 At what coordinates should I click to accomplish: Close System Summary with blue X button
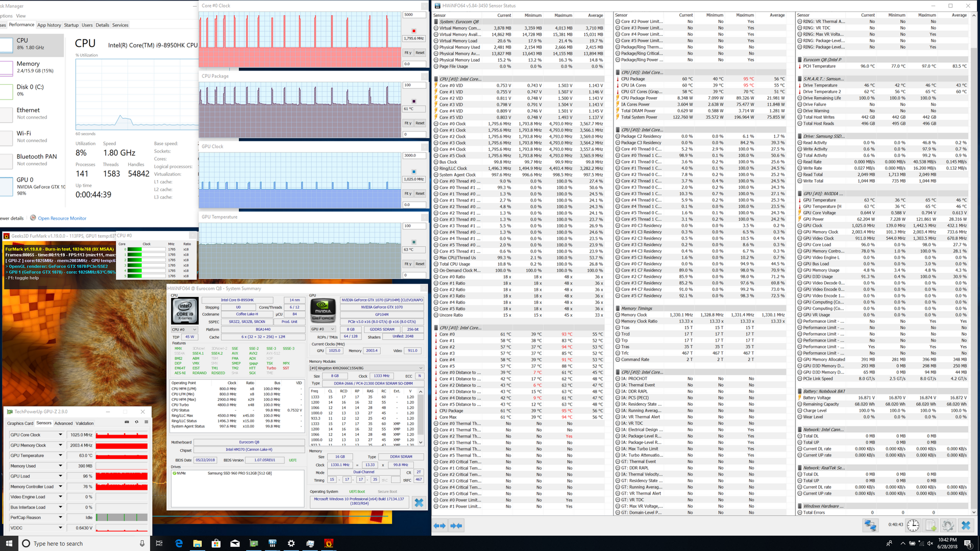tap(419, 503)
